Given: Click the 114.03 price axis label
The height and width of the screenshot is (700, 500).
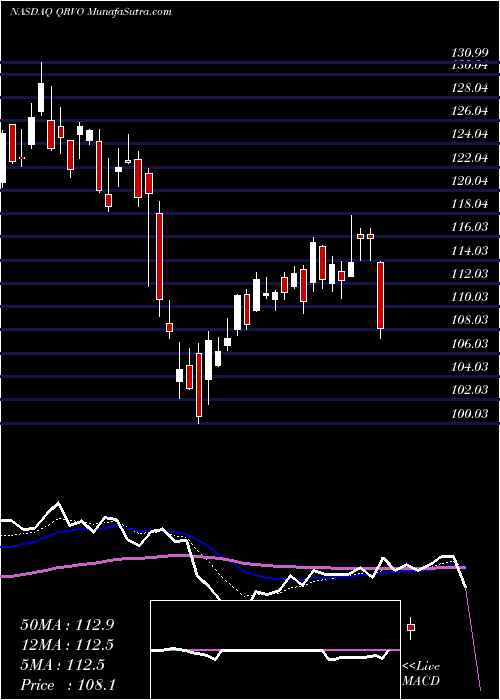Looking at the screenshot, I should tap(470, 250).
